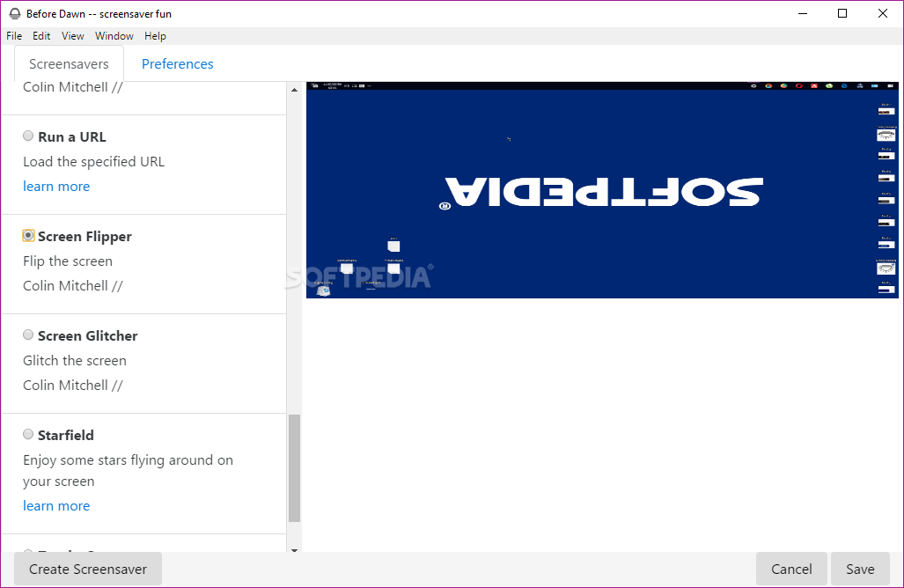
Task: Open learn more link under Starfield
Action: click(56, 505)
